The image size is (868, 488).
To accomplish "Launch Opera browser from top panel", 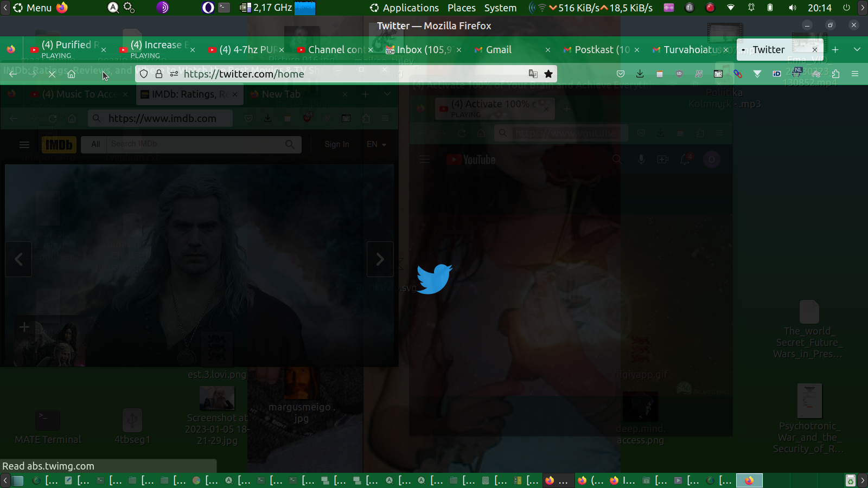I will click(x=208, y=8).
